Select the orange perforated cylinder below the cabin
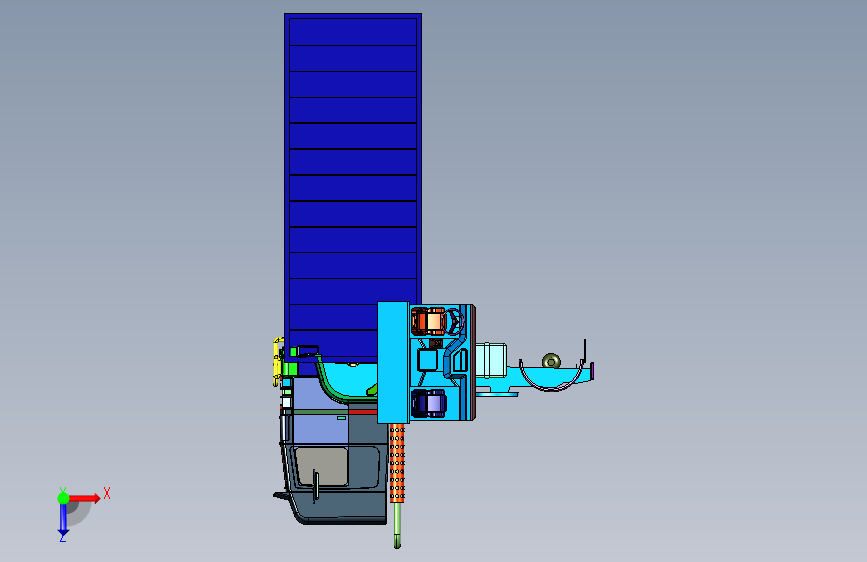 coord(397,463)
